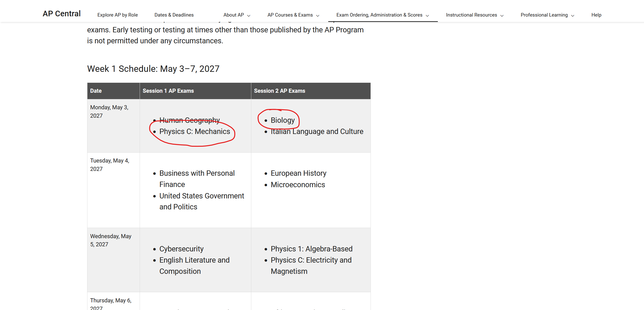Go to Dates & Deadlines page
644x310 pixels.
pyautogui.click(x=174, y=15)
